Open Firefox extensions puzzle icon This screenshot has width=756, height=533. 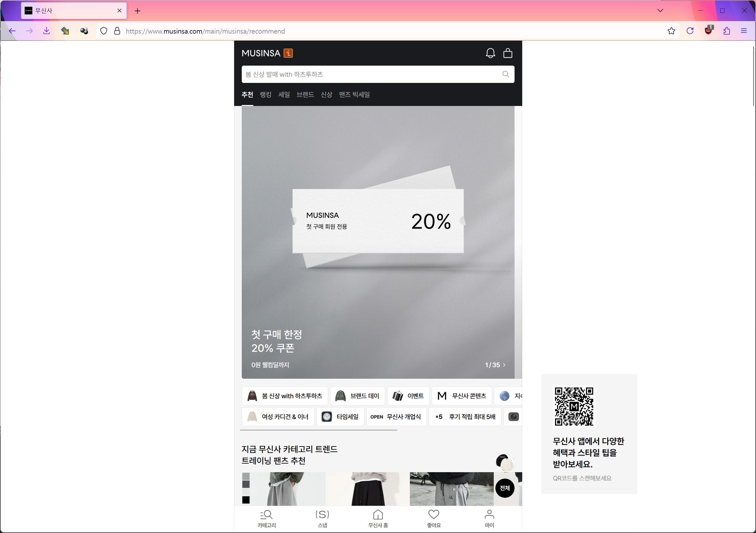tap(726, 31)
